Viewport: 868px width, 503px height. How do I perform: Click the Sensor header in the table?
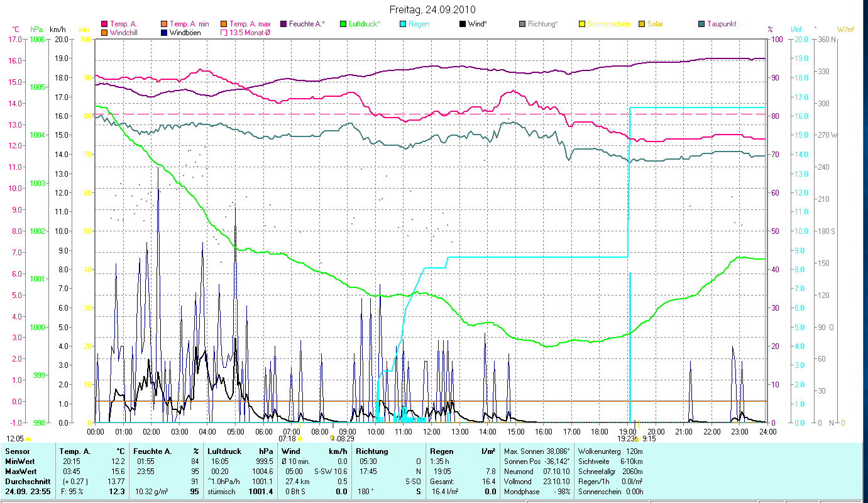(x=17, y=451)
